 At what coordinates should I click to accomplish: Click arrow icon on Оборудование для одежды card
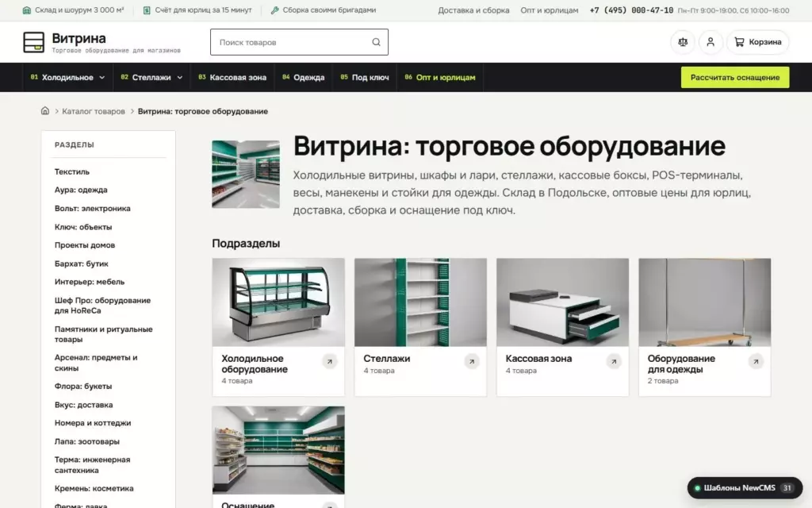tap(756, 361)
